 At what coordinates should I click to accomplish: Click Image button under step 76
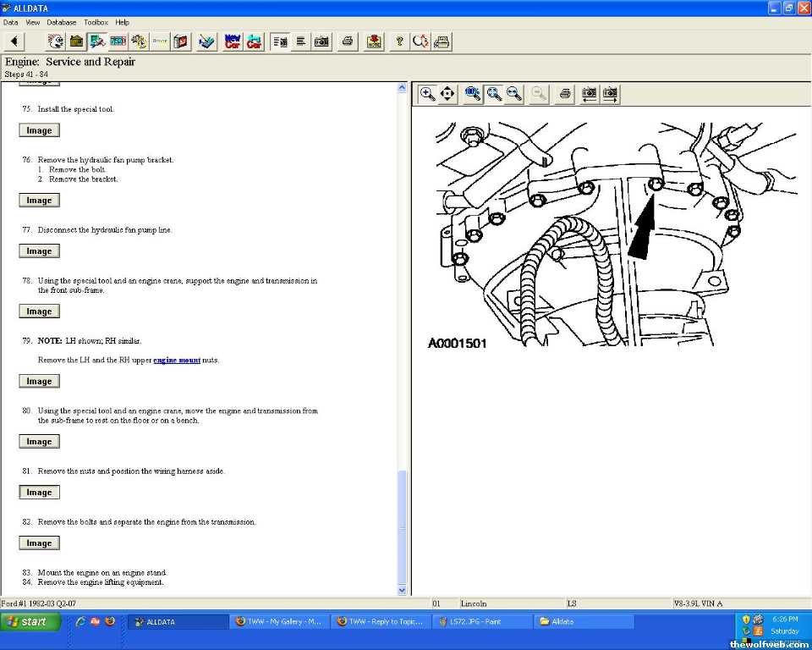[39, 201]
